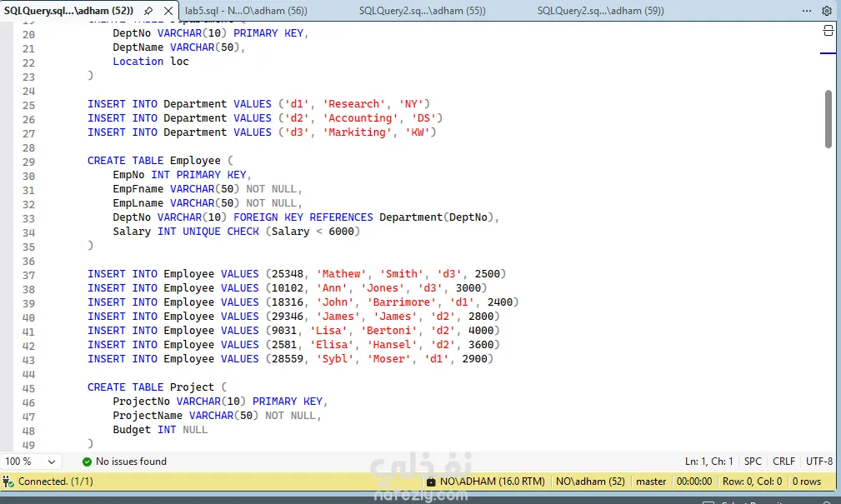Click line number 45 in the gutter
The width and height of the screenshot is (841, 504).
point(28,389)
